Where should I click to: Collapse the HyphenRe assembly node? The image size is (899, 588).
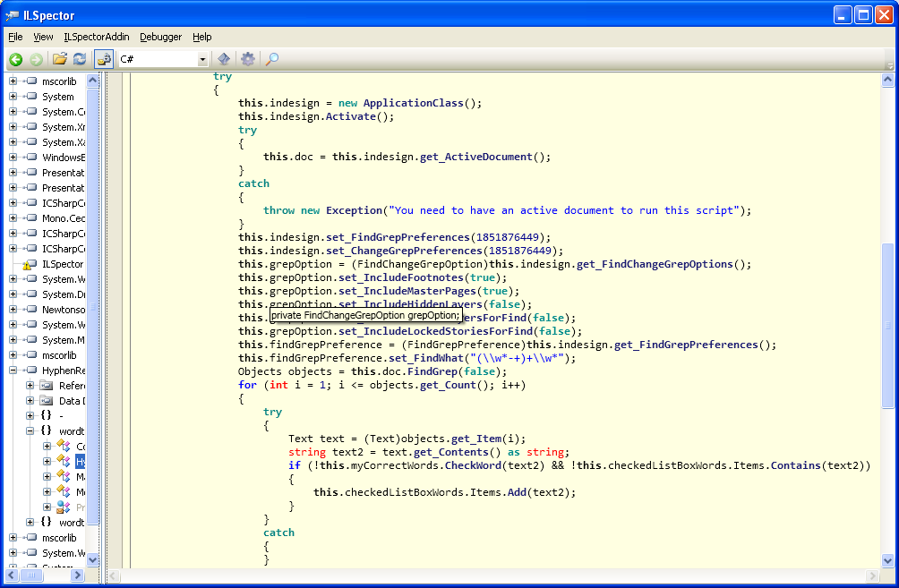click(13, 371)
